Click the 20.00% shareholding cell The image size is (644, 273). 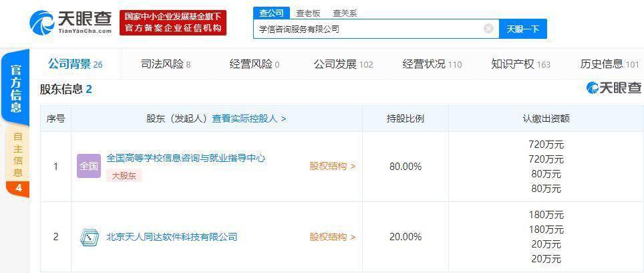pyautogui.click(x=406, y=237)
